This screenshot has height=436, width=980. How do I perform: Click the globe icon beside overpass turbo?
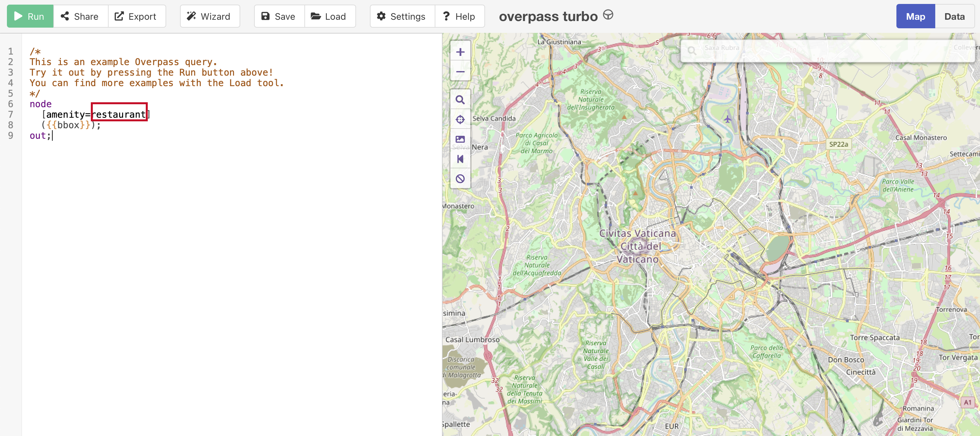tap(608, 15)
